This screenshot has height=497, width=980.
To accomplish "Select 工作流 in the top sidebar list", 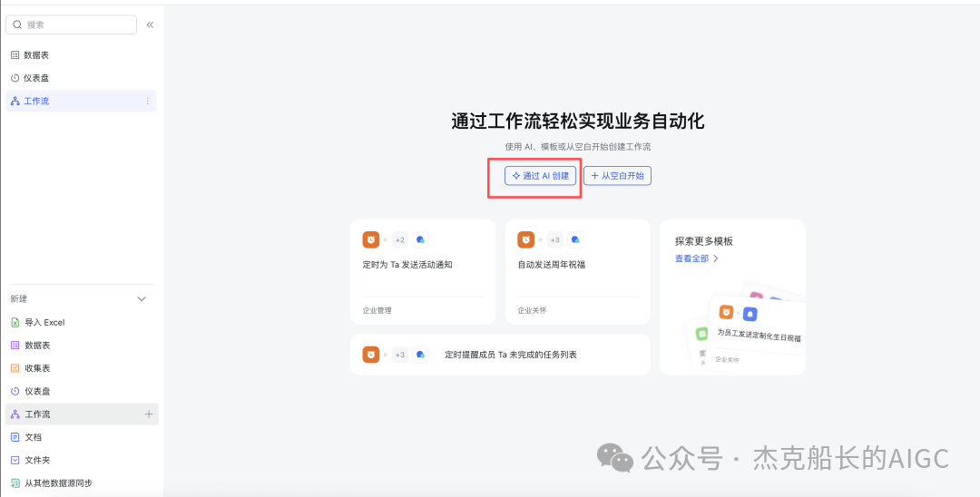I will (82, 102).
